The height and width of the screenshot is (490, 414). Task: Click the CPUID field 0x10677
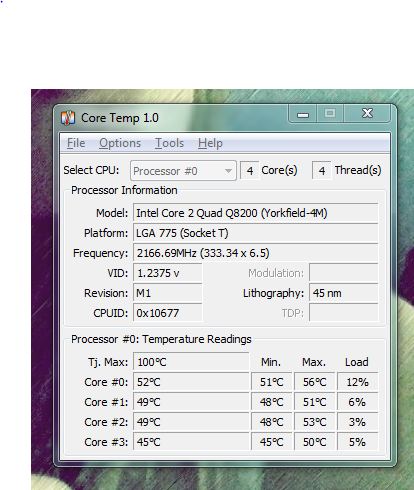[x=167, y=313]
